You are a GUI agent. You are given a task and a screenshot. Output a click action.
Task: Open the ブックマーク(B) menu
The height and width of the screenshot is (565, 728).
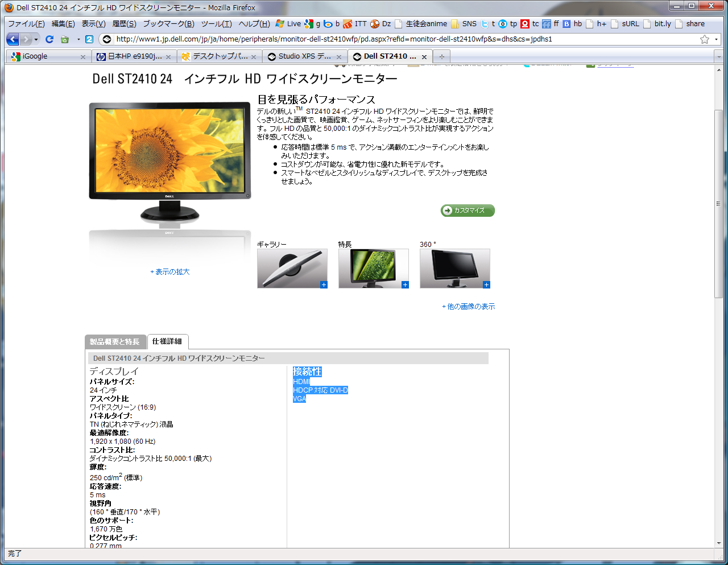(168, 24)
